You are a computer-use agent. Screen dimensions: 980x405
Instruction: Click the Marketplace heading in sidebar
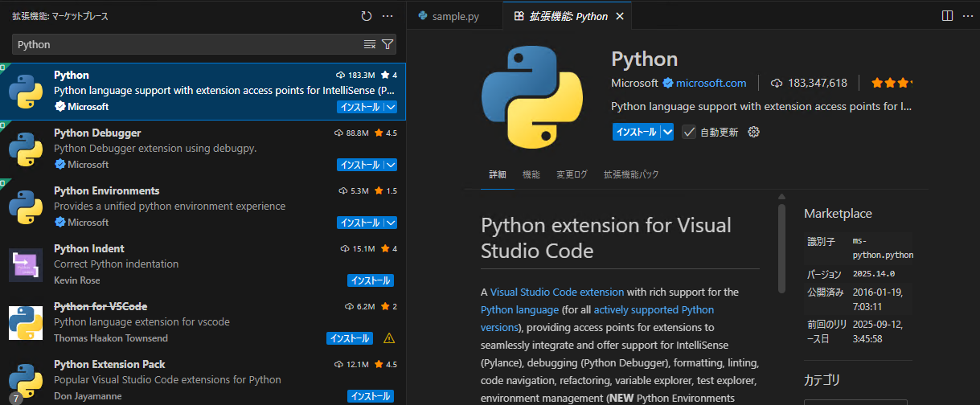pyautogui.click(x=838, y=214)
